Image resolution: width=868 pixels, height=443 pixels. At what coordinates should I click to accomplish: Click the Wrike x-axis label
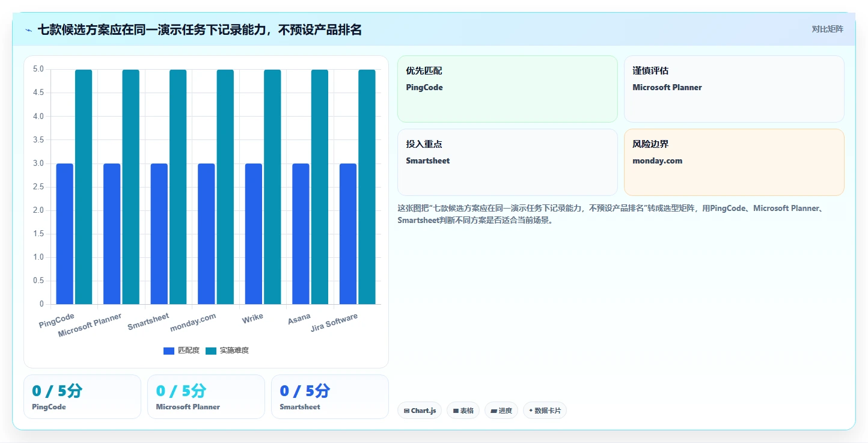[x=253, y=319]
